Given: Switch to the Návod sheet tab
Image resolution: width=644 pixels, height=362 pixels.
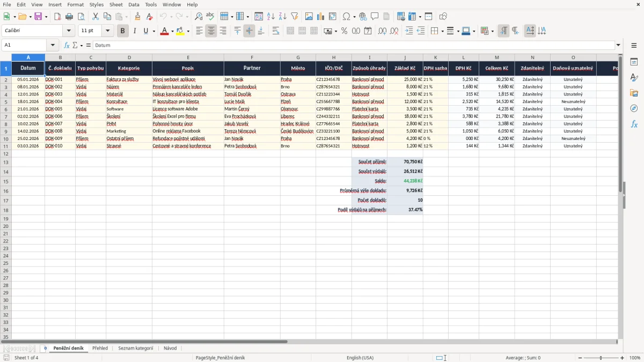Looking at the screenshot, I should (x=170, y=348).
